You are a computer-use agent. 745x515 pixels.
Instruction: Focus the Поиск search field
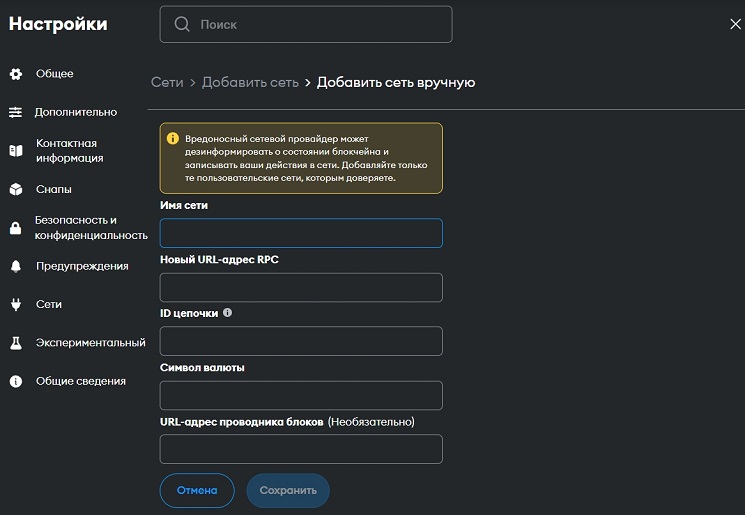coord(306,24)
